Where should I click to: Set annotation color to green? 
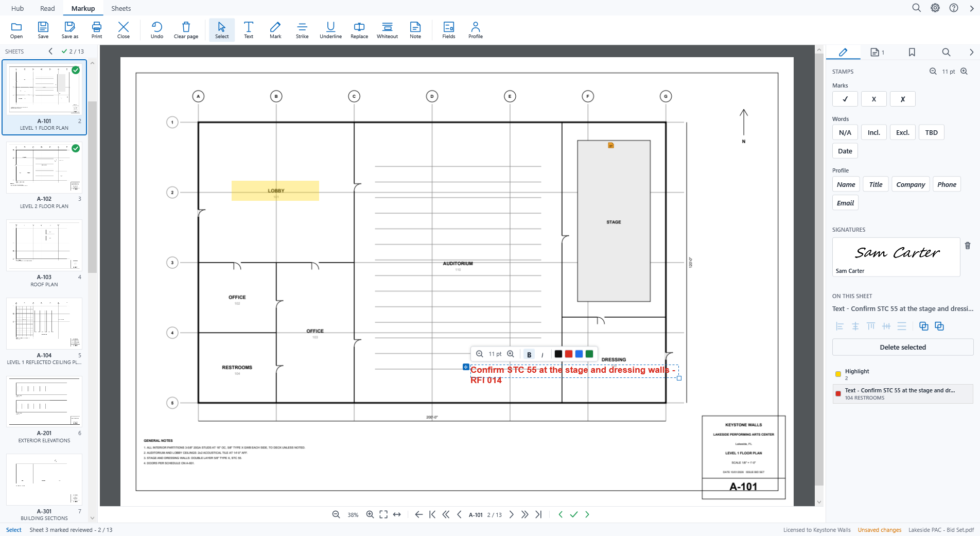(589, 354)
